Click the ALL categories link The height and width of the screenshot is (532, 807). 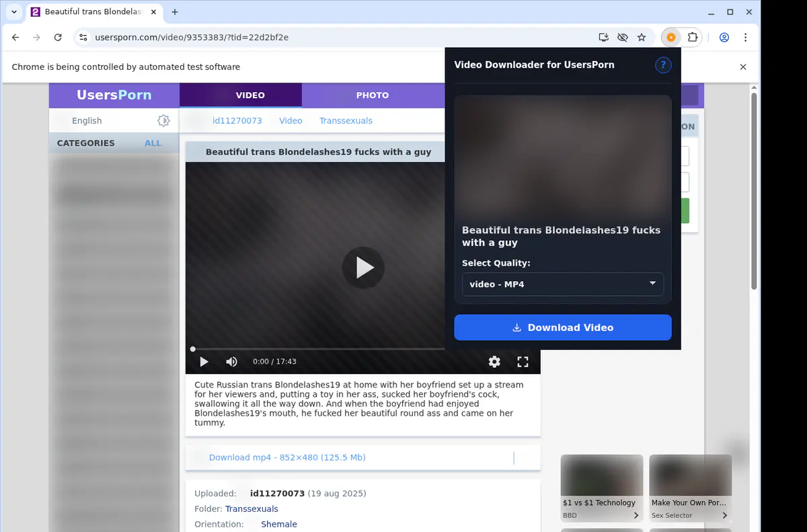tap(153, 143)
